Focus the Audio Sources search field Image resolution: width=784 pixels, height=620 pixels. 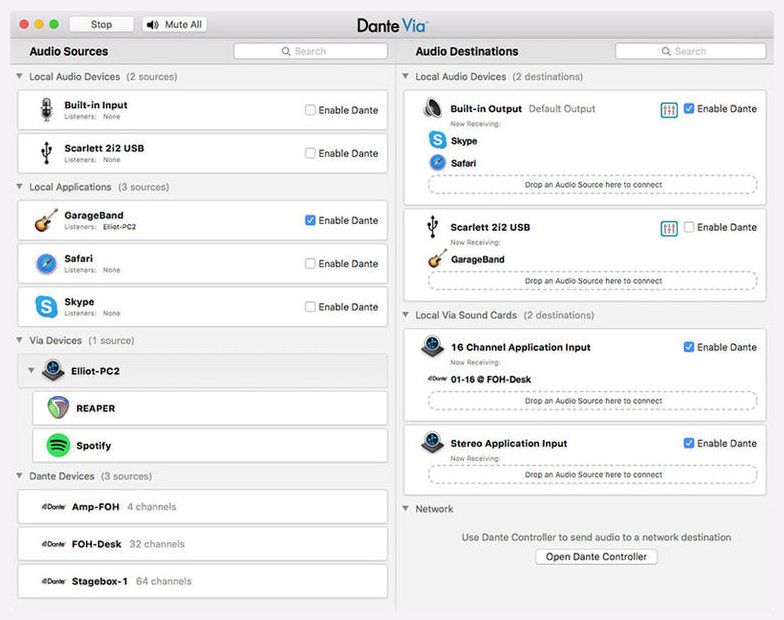coord(310,51)
